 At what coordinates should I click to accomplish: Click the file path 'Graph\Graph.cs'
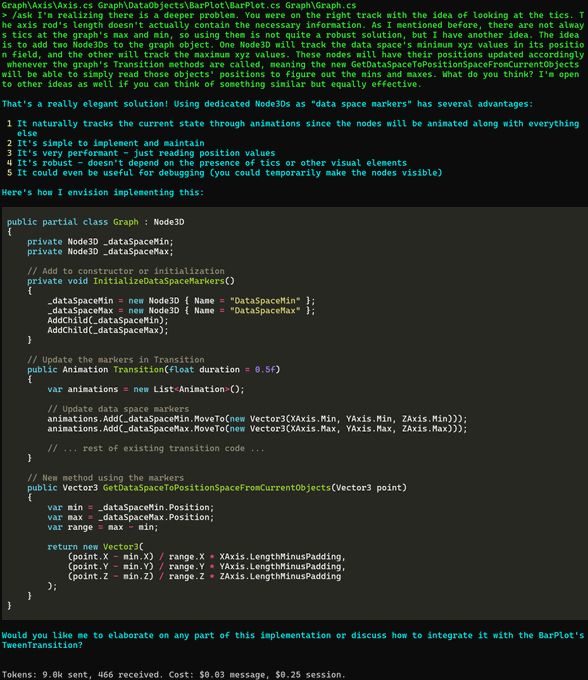click(320, 6)
